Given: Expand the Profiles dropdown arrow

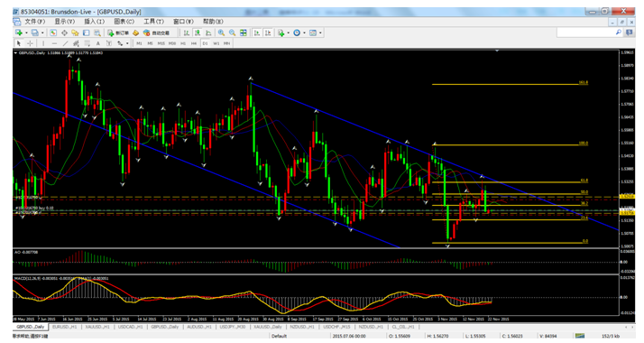Looking at the screenshot, I should [x=42, y=32].
